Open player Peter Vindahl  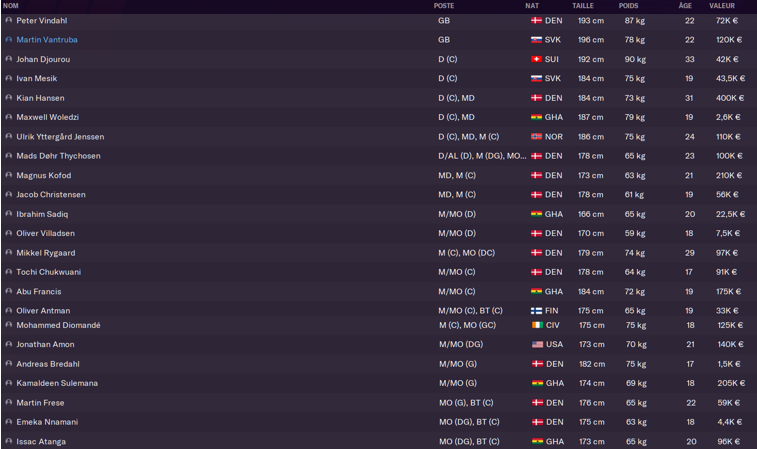[x=42, y=20]
